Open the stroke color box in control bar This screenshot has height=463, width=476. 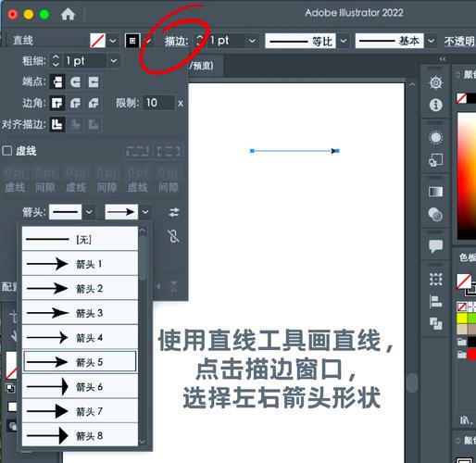point(132,41)
